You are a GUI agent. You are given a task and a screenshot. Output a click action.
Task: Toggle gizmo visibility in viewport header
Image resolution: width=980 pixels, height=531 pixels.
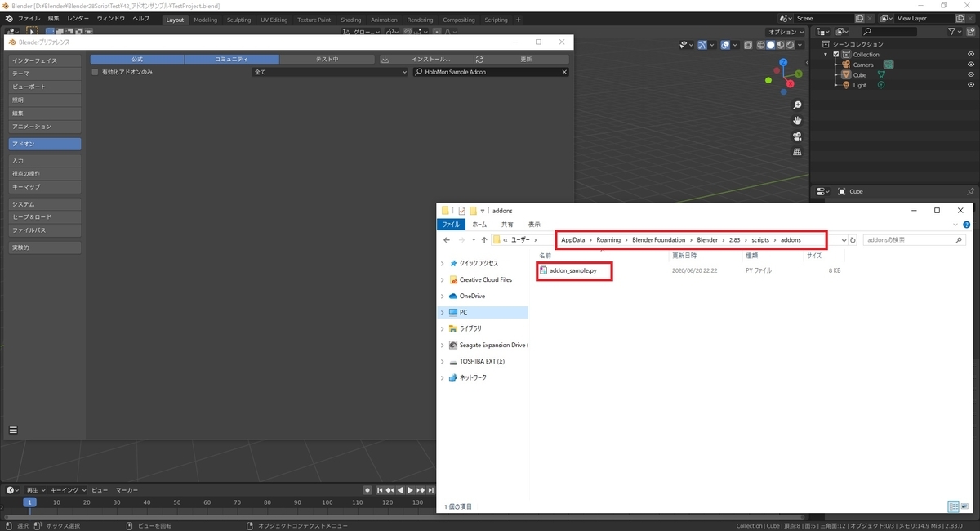pos(702,45)
